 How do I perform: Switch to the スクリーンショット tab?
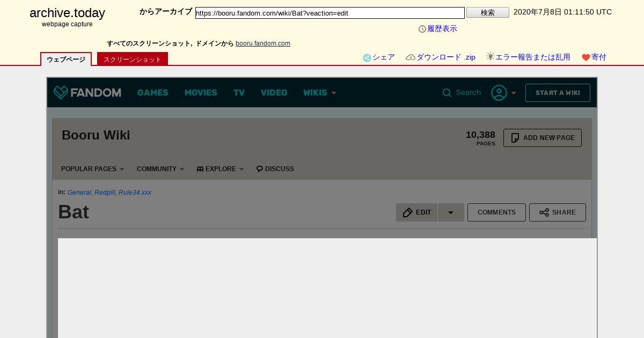[133, 59]
